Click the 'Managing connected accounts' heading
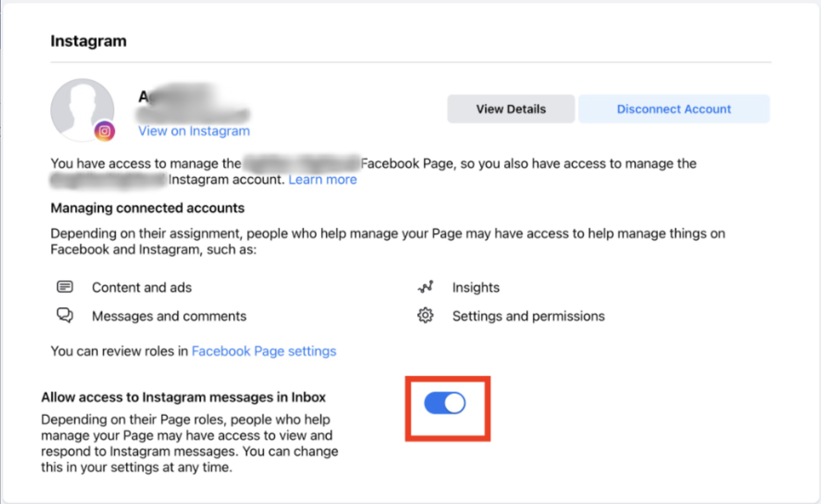821x504 pixels. coord(148,208)
